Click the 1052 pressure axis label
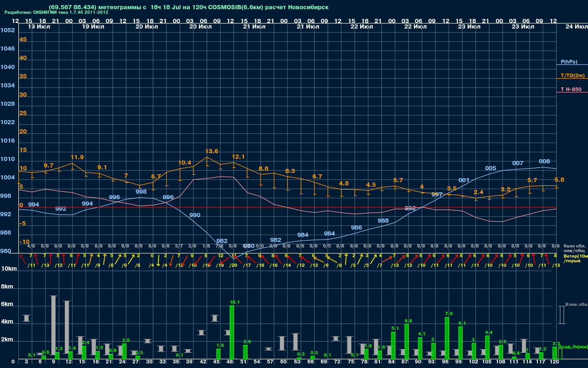588x368 pixels. [7, 30]
